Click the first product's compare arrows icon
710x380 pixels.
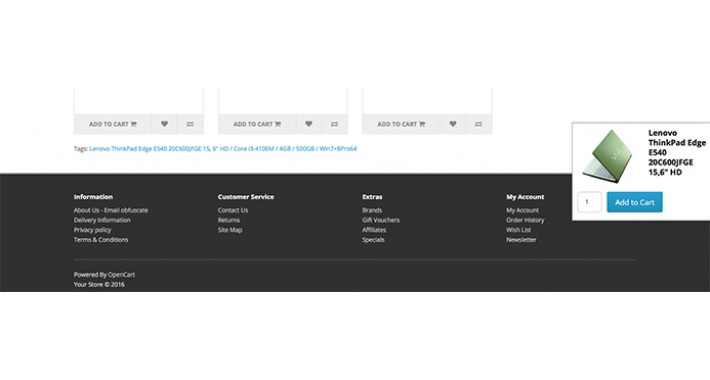click(x=190, y=124)
